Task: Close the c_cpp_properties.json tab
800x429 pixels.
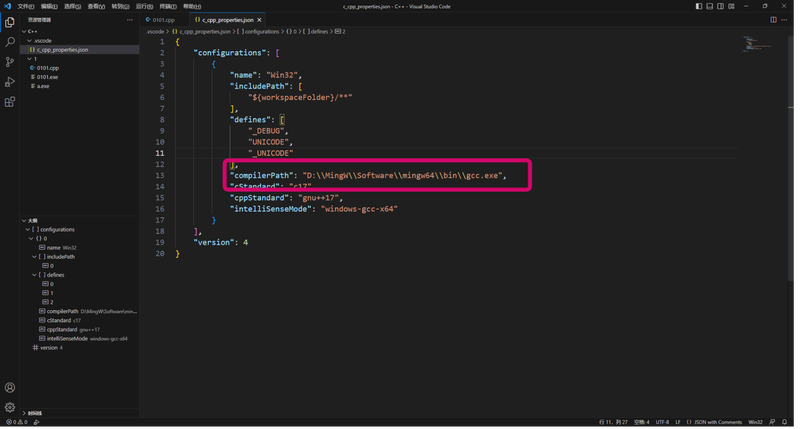Action: coord(259,20)
